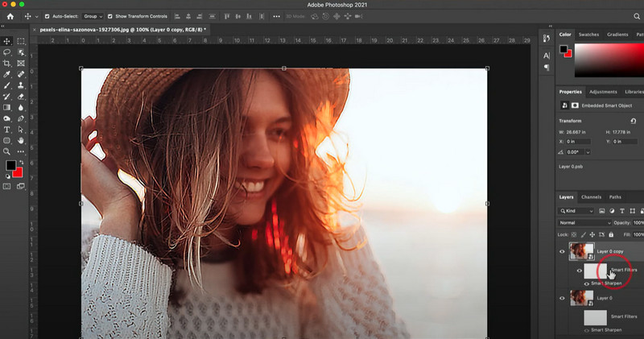Hide Smart Filters on Layer 0 copy
The image size is (644, 339).
point(579,271)
